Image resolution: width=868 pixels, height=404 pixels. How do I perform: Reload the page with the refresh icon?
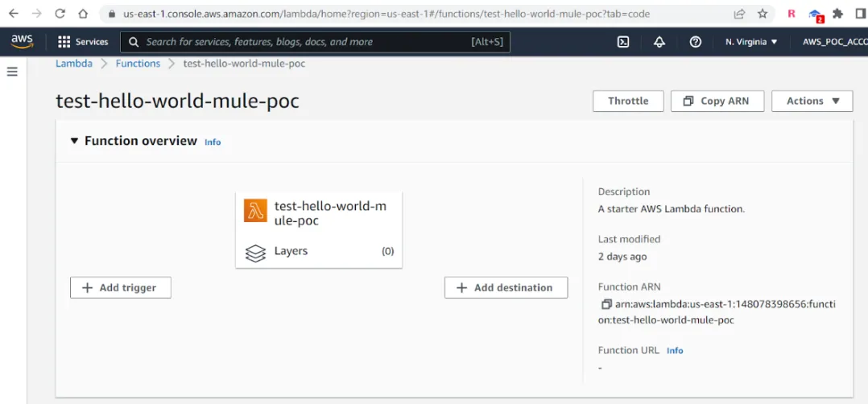[x=60, y=14]
